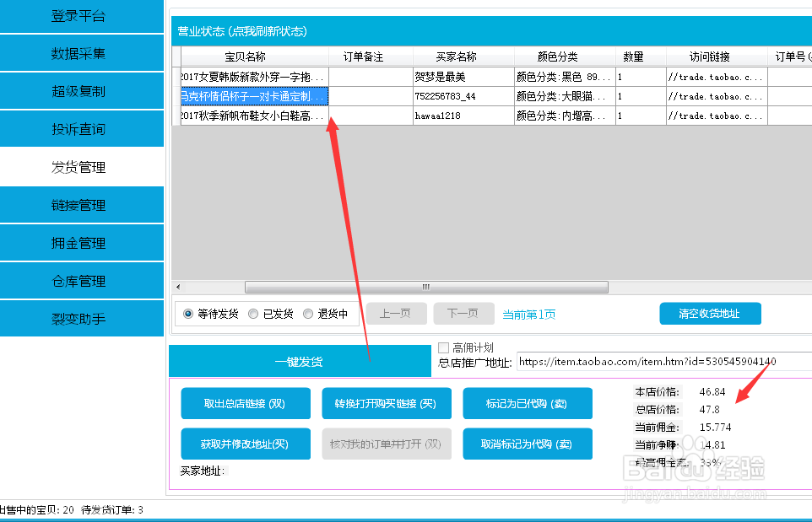
Task: 勾选高佣计划复选框
Action: pyautogui.click(x=441, y=347)
